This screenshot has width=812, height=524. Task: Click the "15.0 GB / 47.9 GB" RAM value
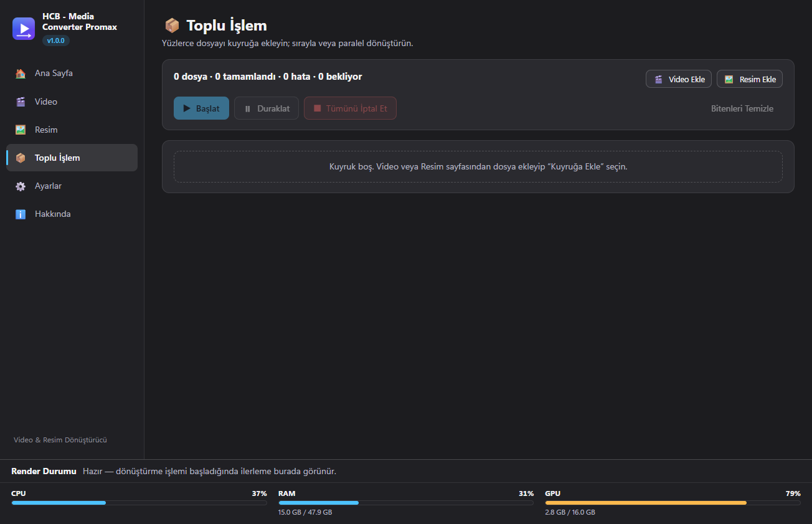[305, 512]
